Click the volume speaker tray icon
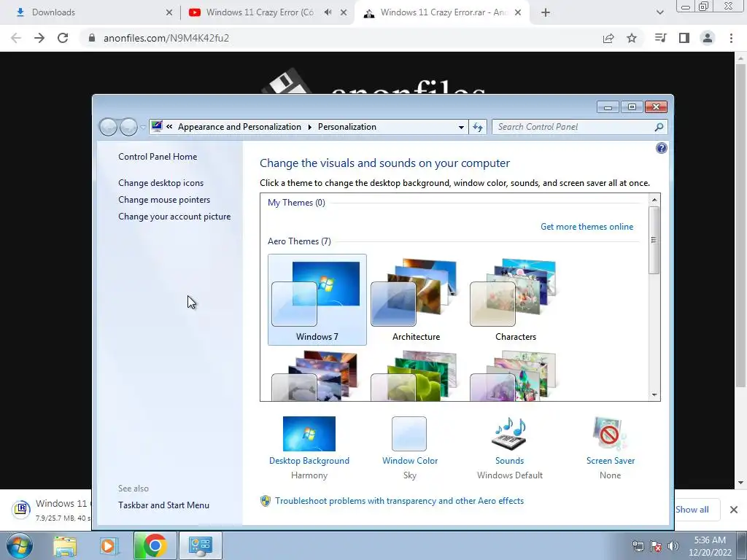747x560 pixels. tap(673, 546)
